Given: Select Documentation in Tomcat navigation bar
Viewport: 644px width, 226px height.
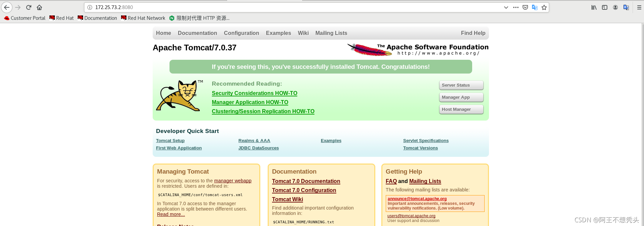Looking at the screenshot, I should 197,33.
